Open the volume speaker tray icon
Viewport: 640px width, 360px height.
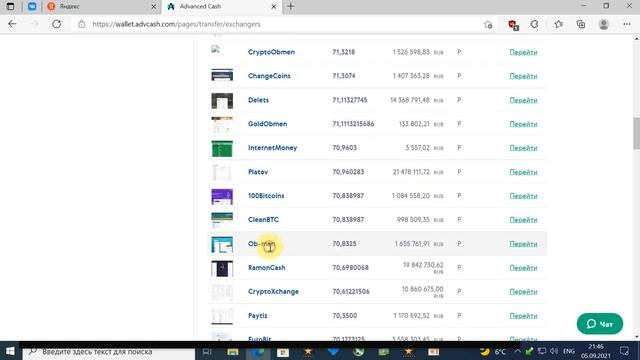tap(553, 351)
